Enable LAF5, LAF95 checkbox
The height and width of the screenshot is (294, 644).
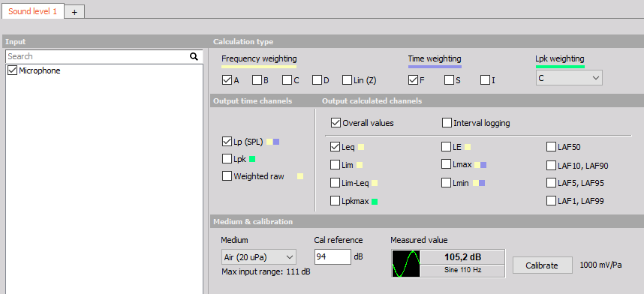(551, 183)
